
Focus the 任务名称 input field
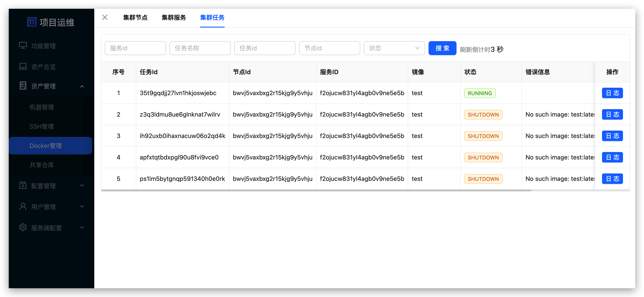tap(200, 48)
